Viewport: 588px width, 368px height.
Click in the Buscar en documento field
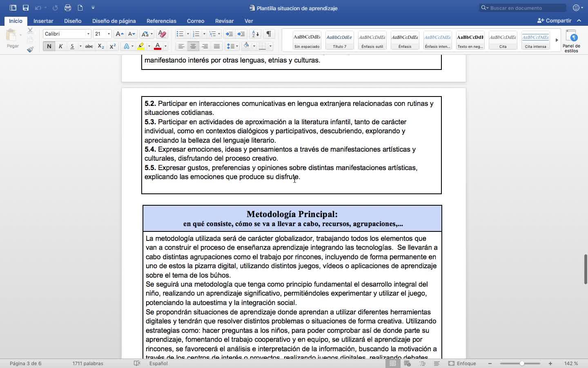523,8
